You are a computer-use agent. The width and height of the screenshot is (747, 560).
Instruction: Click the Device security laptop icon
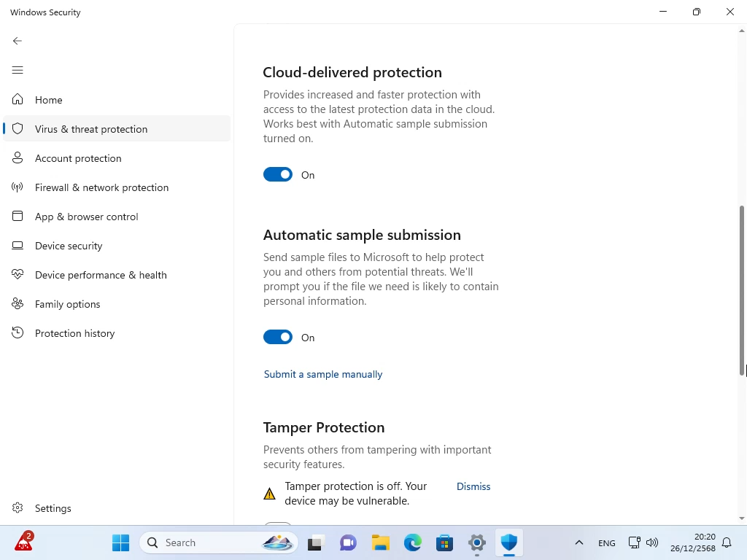[18, 246]
